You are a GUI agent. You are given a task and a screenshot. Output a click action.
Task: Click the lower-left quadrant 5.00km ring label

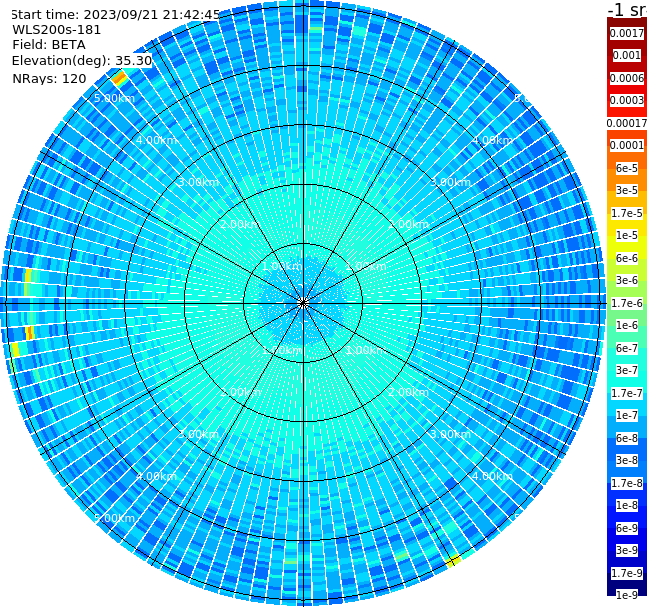click(114, 518)
